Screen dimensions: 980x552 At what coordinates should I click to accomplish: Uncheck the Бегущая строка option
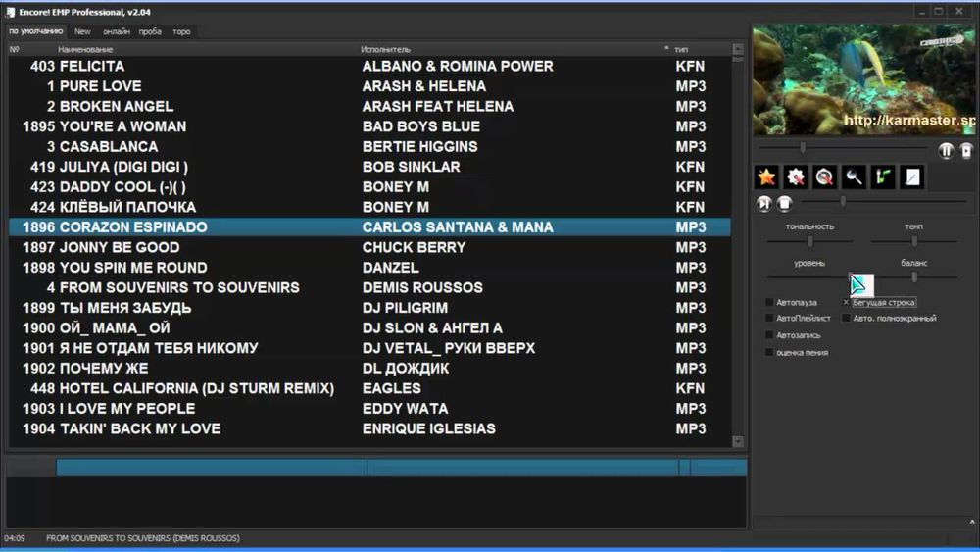(x=847, y=302)
